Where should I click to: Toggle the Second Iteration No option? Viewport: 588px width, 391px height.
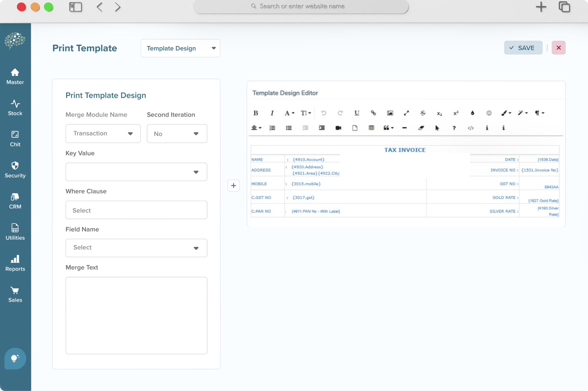pyautogui.click(x=176, y=133)
